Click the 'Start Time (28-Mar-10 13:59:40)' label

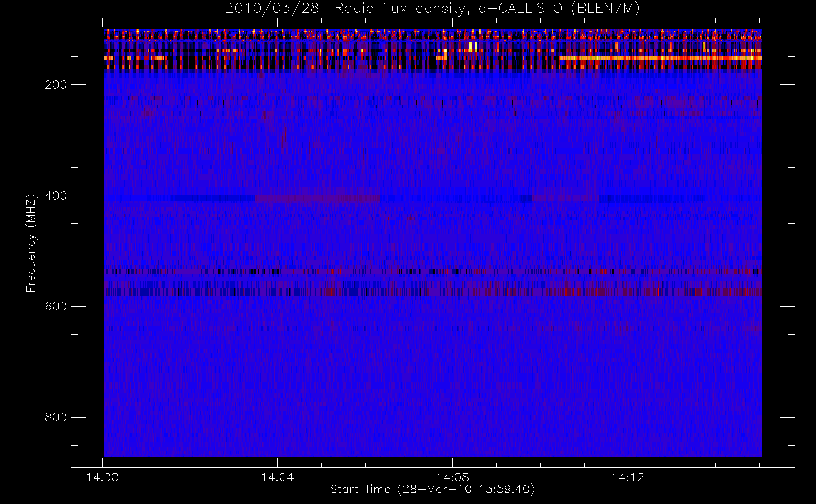click(x=432, y=489)
